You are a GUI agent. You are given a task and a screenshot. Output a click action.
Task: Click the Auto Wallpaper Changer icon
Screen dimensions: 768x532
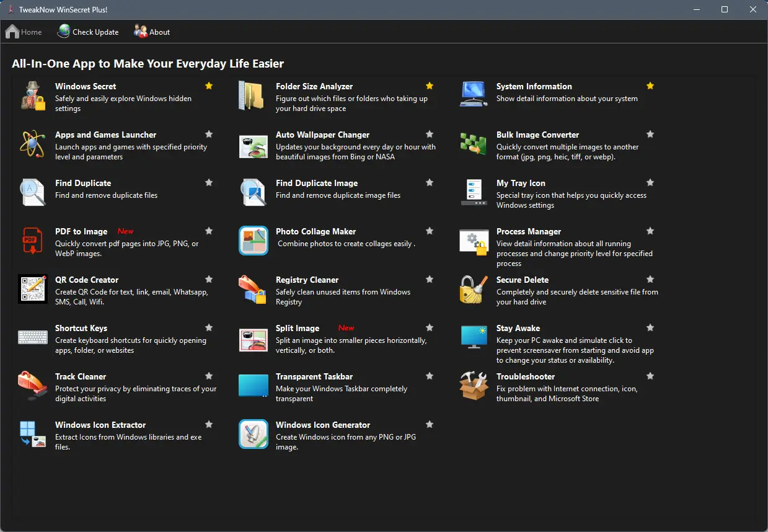253,146
